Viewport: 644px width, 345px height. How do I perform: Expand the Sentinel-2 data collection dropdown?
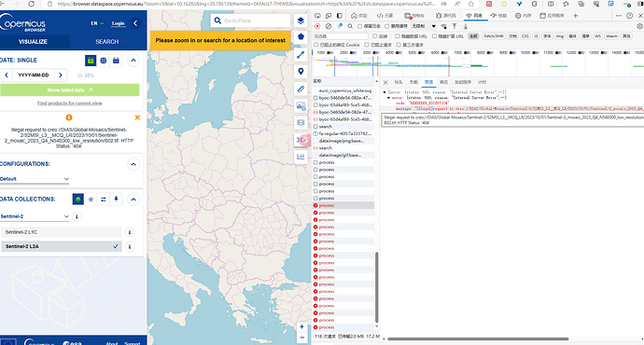(35, 216)
